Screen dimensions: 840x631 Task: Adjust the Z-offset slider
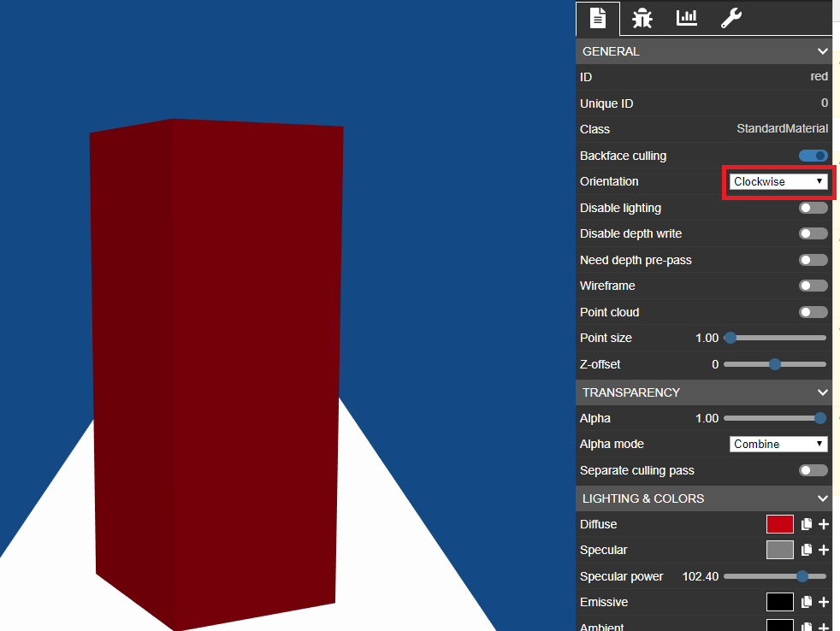775,364
